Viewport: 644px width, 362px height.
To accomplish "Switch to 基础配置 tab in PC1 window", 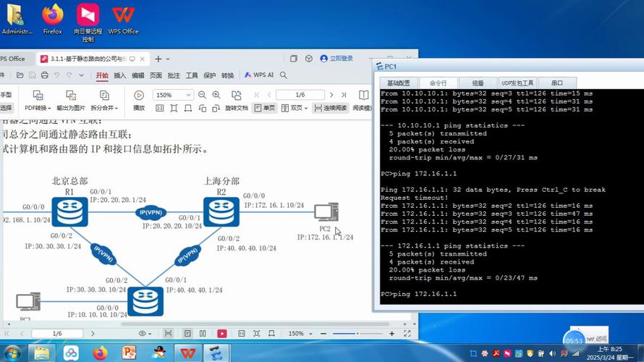I will click(x=399, y=83).
